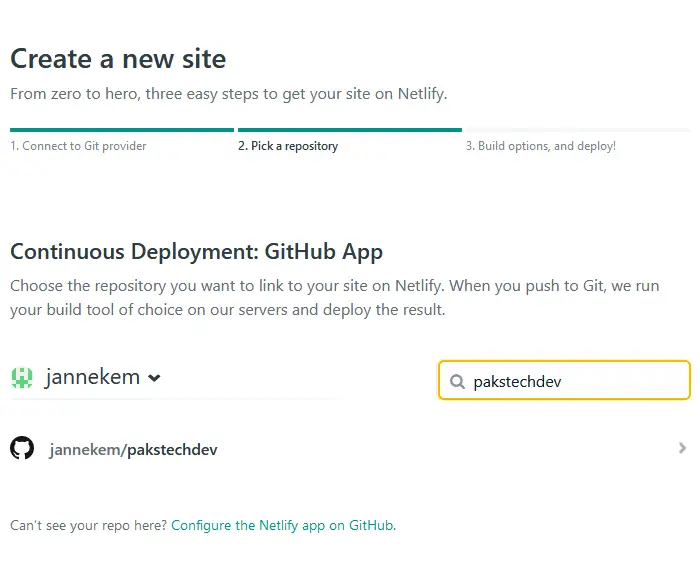
Task: Select step 2 Pick a repository
Action: coord(288,146)
